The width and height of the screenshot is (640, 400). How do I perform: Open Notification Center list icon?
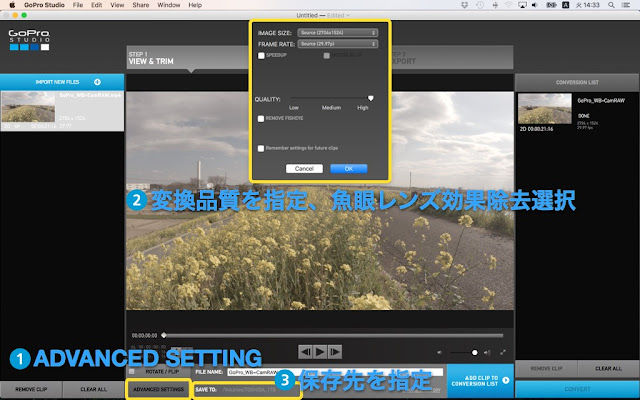coord(625,5)
